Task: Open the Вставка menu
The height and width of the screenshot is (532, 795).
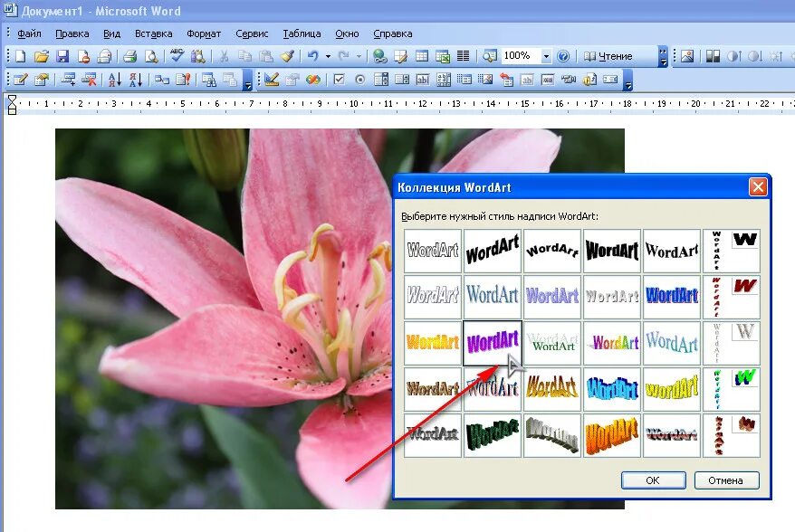Action: coord(153,34)
